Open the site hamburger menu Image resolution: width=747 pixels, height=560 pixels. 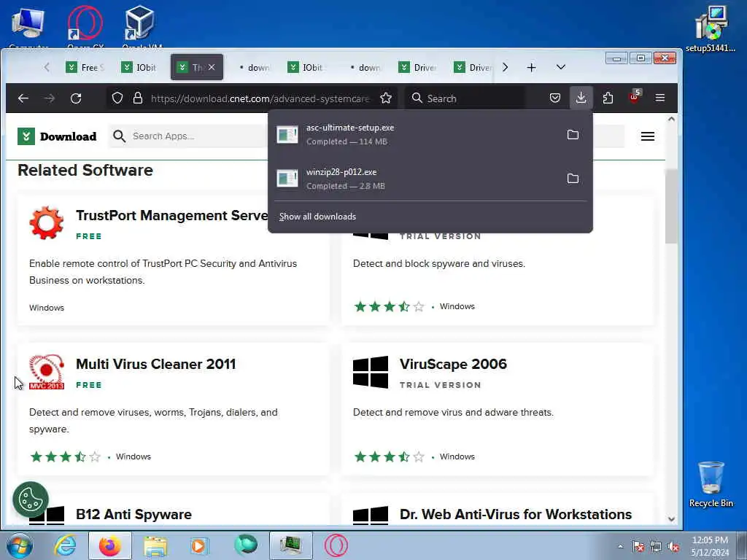tap(648, 136)
